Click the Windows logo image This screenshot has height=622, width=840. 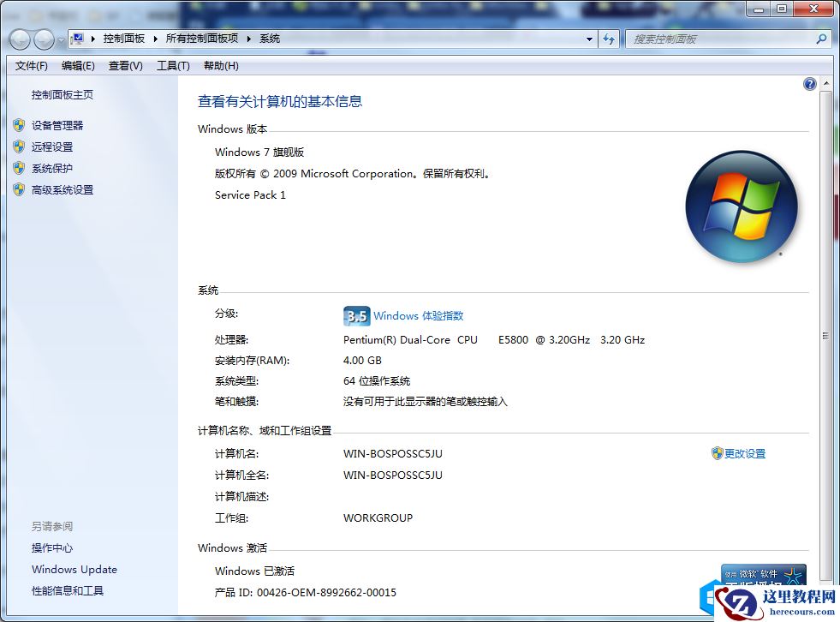tap(742, 207)
